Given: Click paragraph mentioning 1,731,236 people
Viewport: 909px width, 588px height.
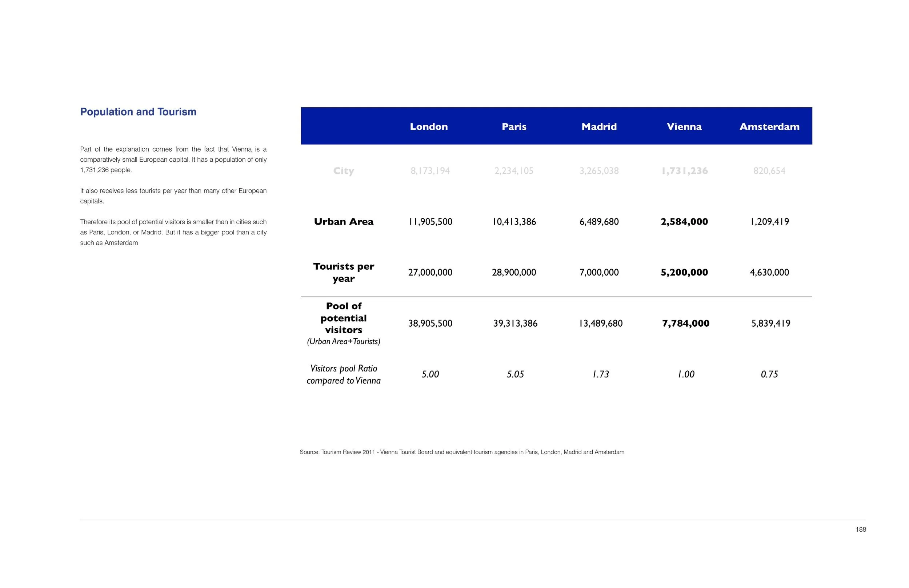Looking at the screenshot, I should point(173,160).
